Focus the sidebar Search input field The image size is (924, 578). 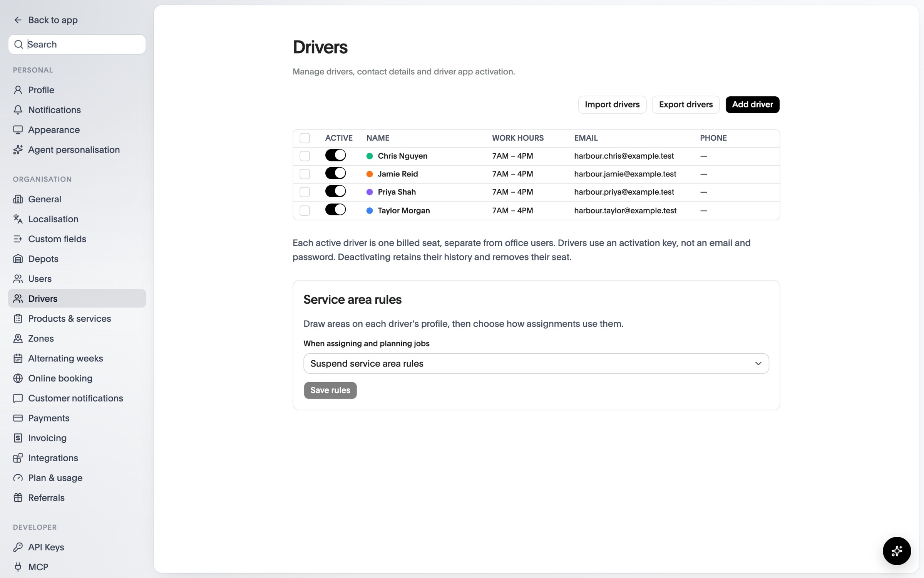coord(77,44)
